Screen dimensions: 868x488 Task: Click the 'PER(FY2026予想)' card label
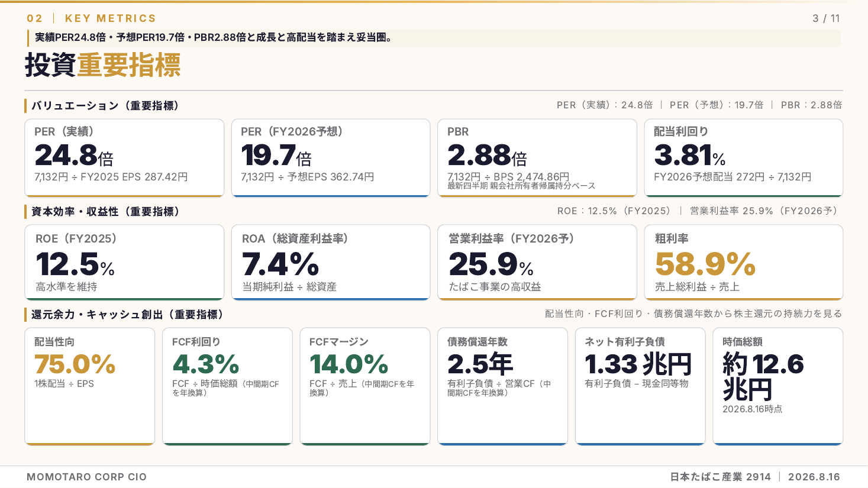point(292,131)
